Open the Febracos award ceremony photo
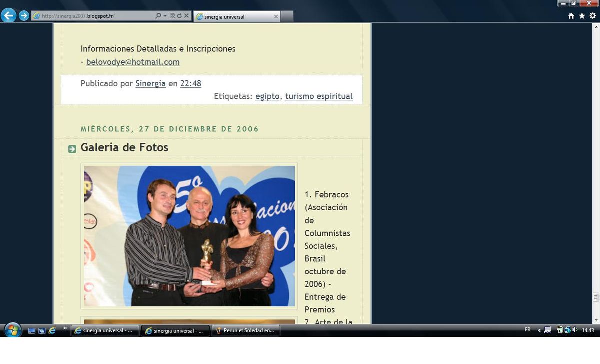This screenshot has width=600, height=364. pos(189,236)
